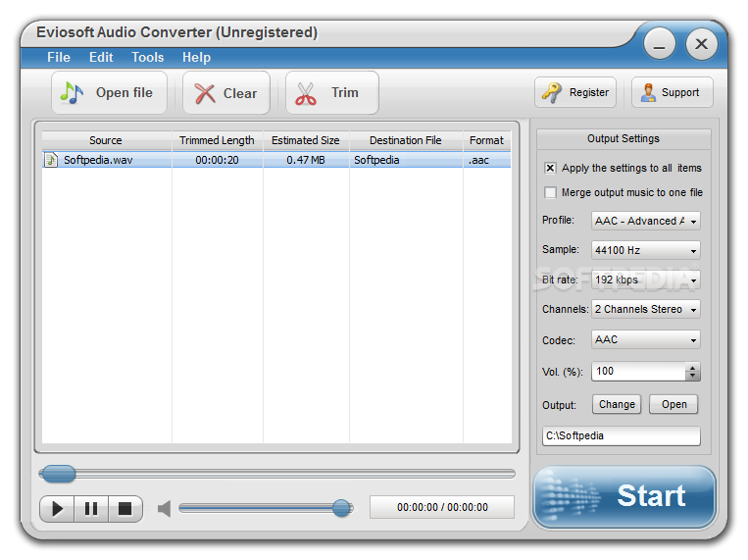Click the Softpedia destination file cell
This screenshot has height=560, width=748.
point(406,160)
